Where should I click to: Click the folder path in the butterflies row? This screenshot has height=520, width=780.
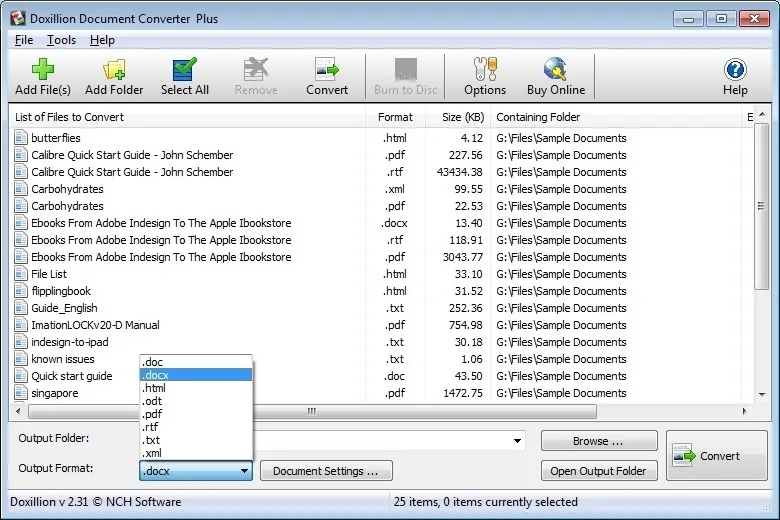561,138
